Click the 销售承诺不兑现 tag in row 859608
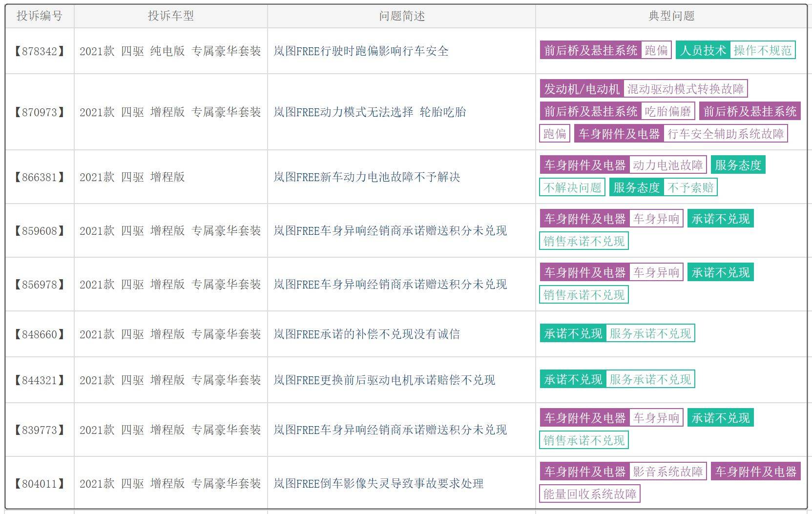This screenshot has height=514, width=812. click(x=584, y=241)
